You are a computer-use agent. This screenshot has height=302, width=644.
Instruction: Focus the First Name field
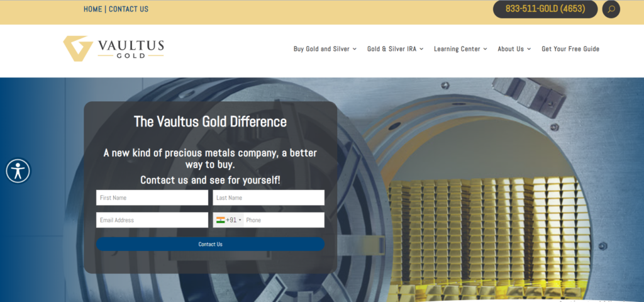tap(152, 198)
